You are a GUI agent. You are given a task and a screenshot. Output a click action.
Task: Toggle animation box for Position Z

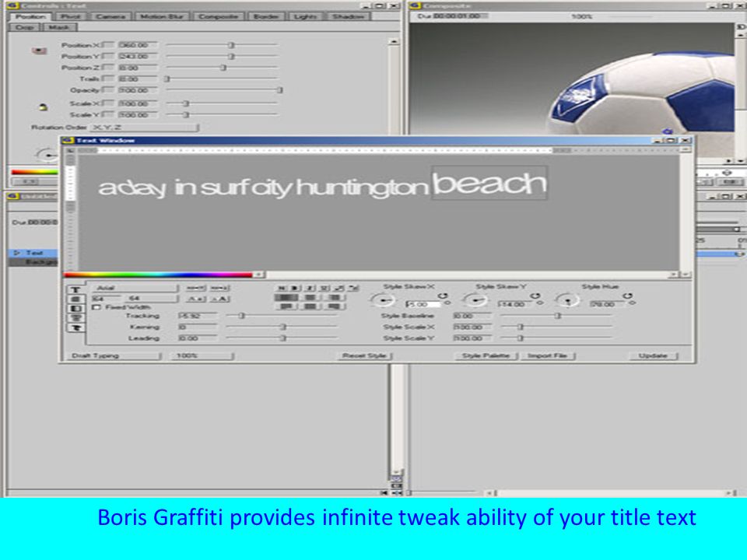point(109,68)
